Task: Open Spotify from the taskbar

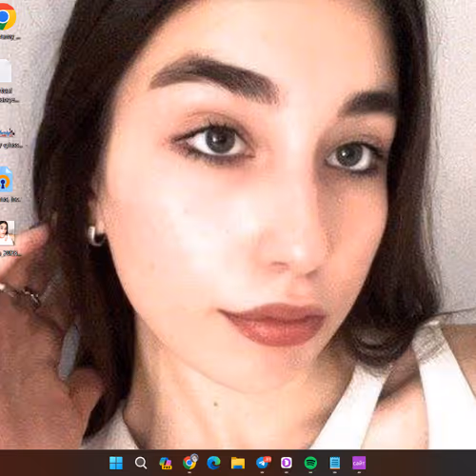Action: pyautogui.click(x=310, y=463)
